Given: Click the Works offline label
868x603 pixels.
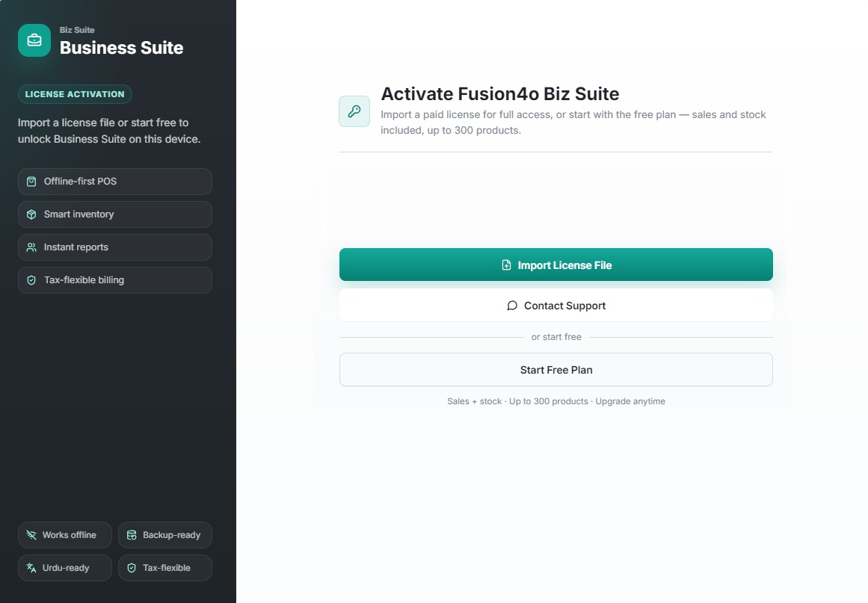Looking at the screenshot, I should tap(70, 535).
